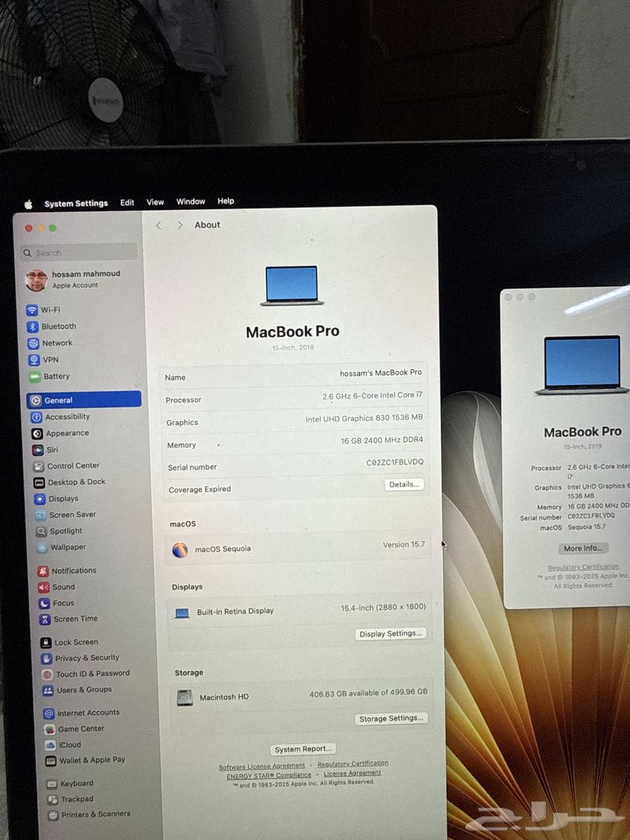This screenshot has width=630, height=840.
Task: Click the About back navigation arrow
Action: point(158,225)
